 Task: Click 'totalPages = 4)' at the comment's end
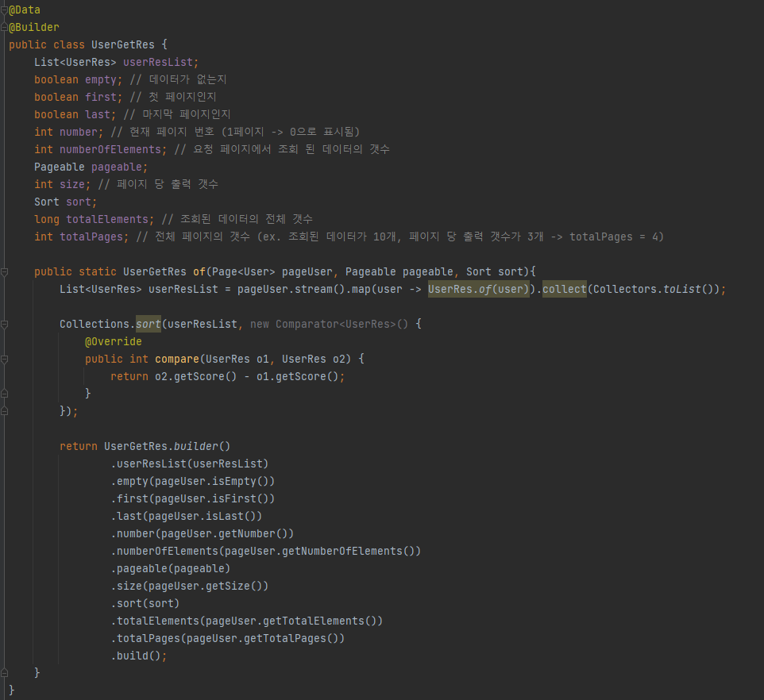(x=616, y=237)
